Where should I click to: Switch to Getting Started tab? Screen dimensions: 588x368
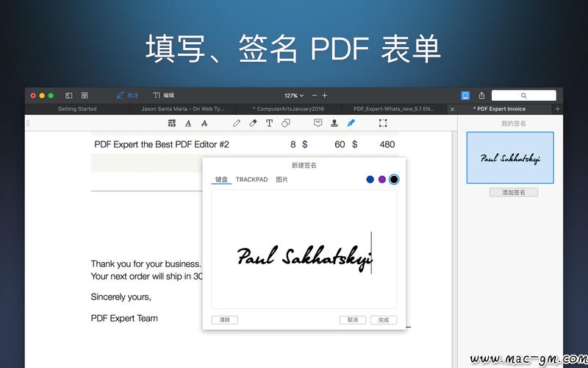pyautogui.click(x=77, y=109)
